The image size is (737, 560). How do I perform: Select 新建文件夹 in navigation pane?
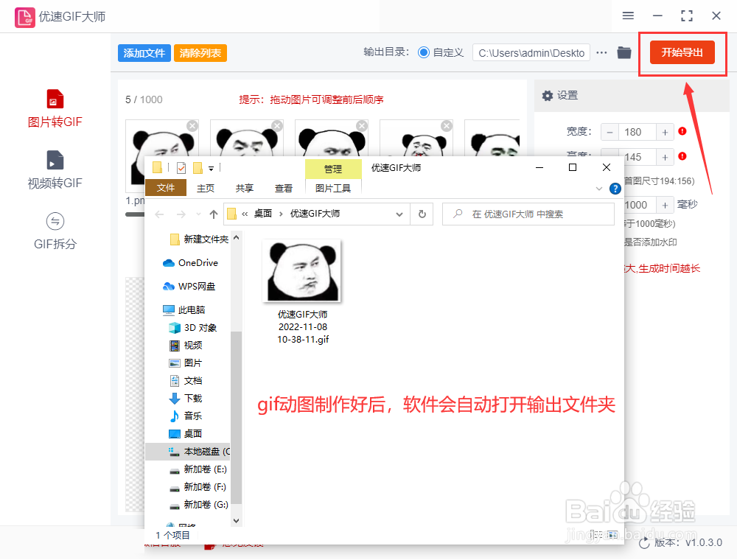pyautogui.click(x=199, y=239)
